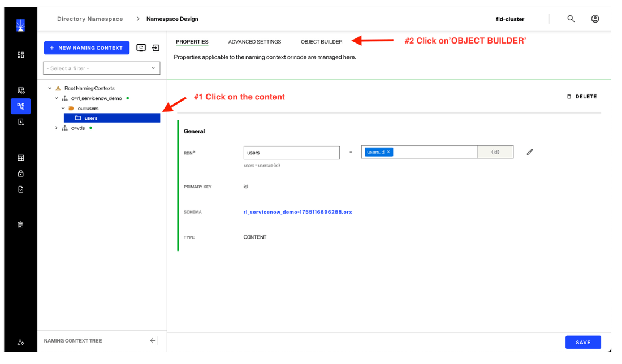Select the o=vds tree node
The image size is (622, 364).
(x=78, y=128)
